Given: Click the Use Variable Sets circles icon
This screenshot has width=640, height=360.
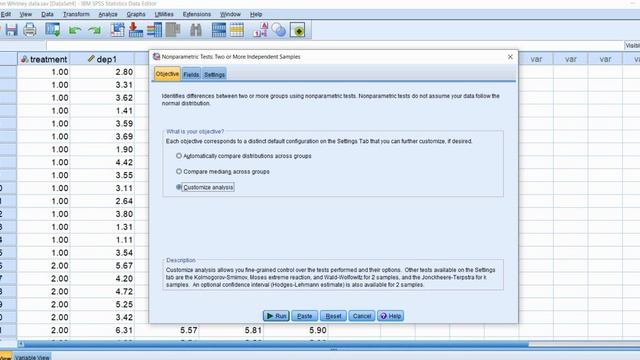Looking at the screenshot, I should [279, 30].
